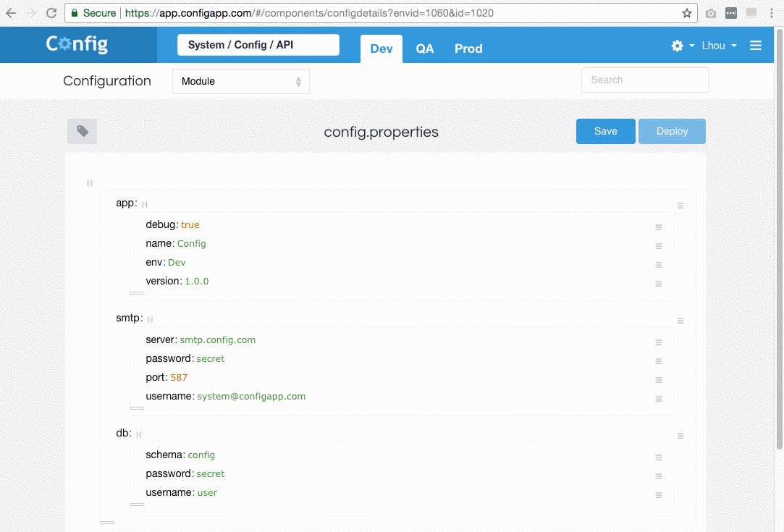The image size is (784, 532).
Task: Collapse the app section
Action: point(144,203)
